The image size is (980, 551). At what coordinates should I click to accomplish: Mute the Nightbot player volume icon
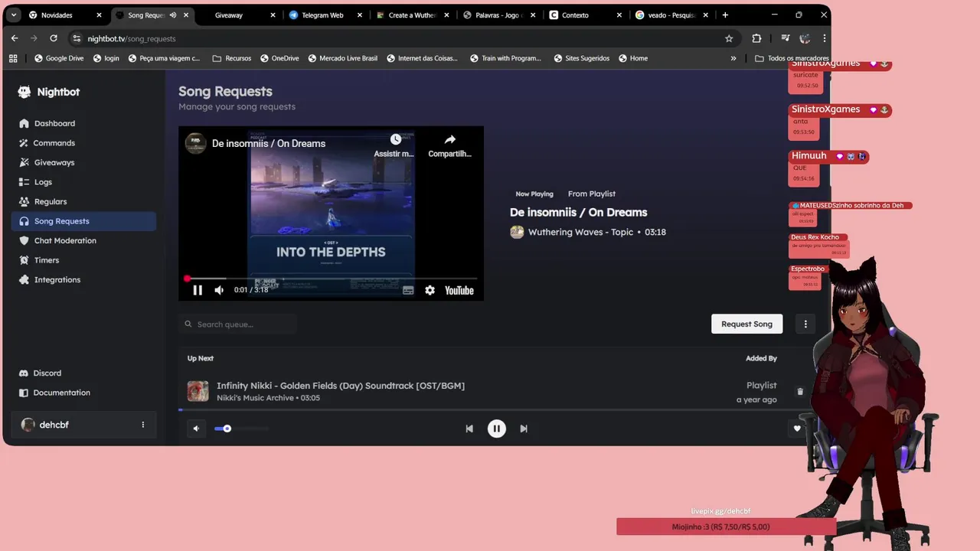coord(196,429)
